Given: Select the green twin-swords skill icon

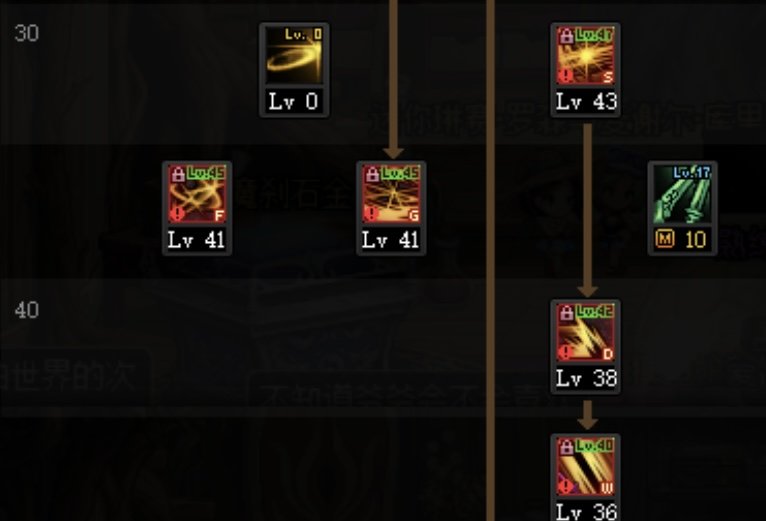Looking at the screenshot, I should tap(682, 194).
